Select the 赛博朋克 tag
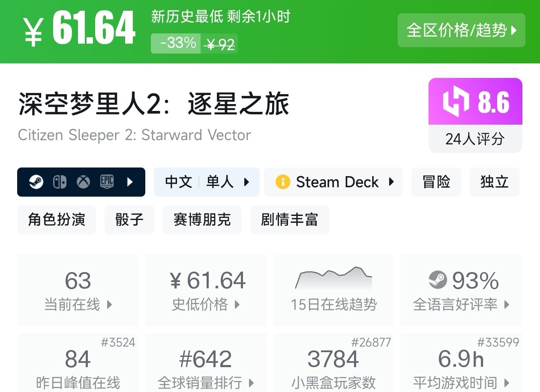The height and width of the screenshot is (392, 540). point(202,219)
